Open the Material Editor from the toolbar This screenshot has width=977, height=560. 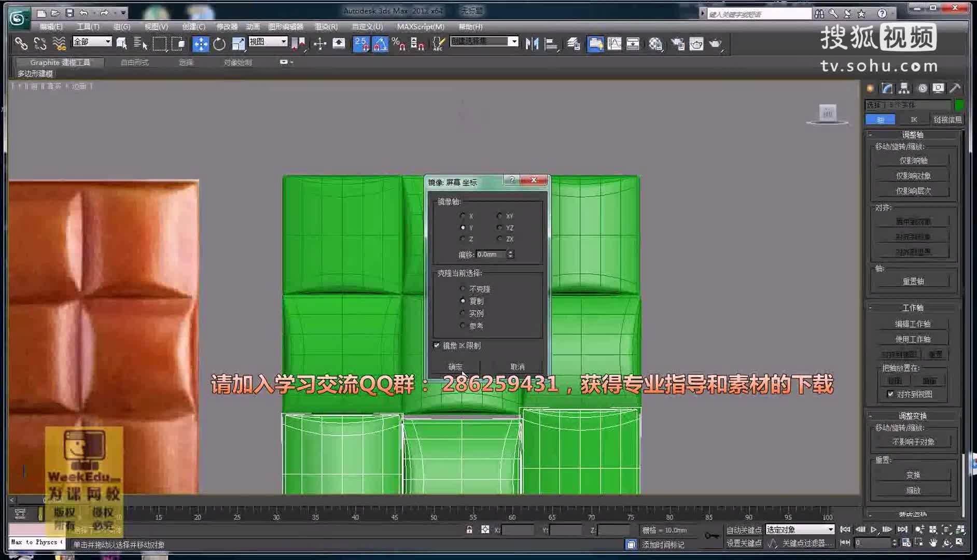tap(656, 44)
